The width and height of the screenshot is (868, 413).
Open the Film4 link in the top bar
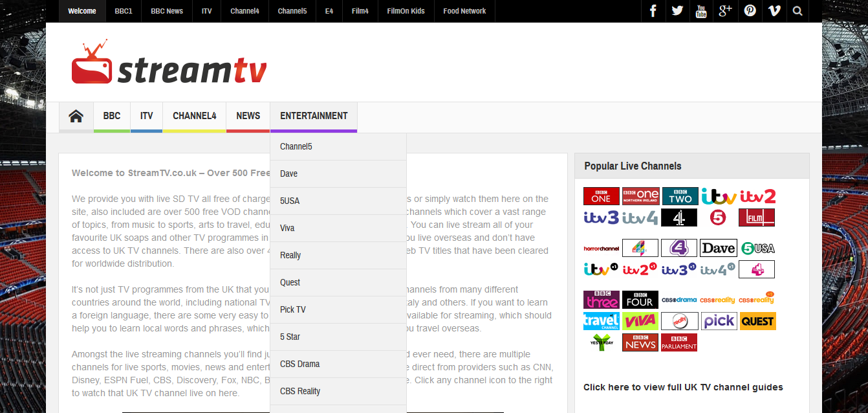[x=360, y=11]
